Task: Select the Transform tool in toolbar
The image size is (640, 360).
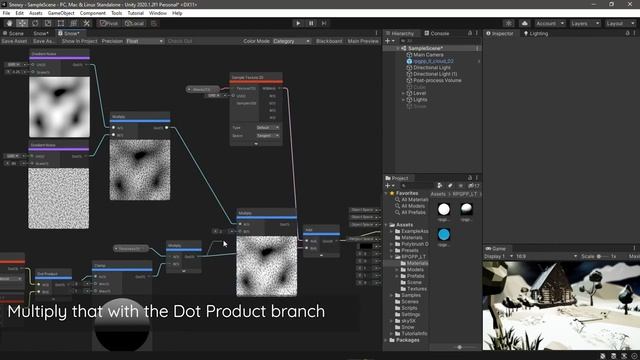Action: pos(73,23)
